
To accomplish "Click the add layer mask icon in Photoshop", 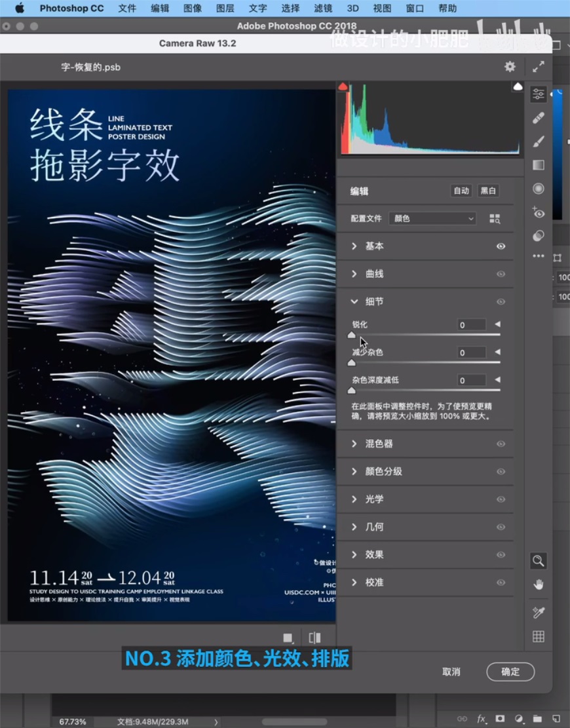I will [500, 719].
